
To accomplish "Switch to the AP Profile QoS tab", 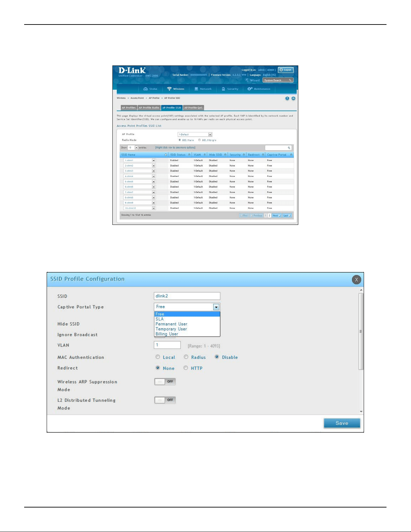I will (x=193, y=108).
